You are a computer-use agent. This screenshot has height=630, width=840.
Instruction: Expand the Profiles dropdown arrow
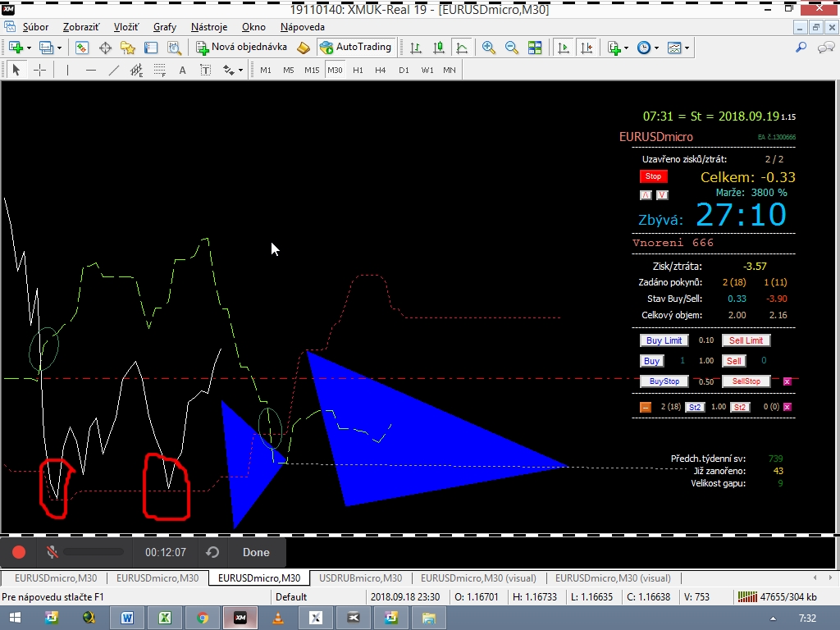(59, 48)
